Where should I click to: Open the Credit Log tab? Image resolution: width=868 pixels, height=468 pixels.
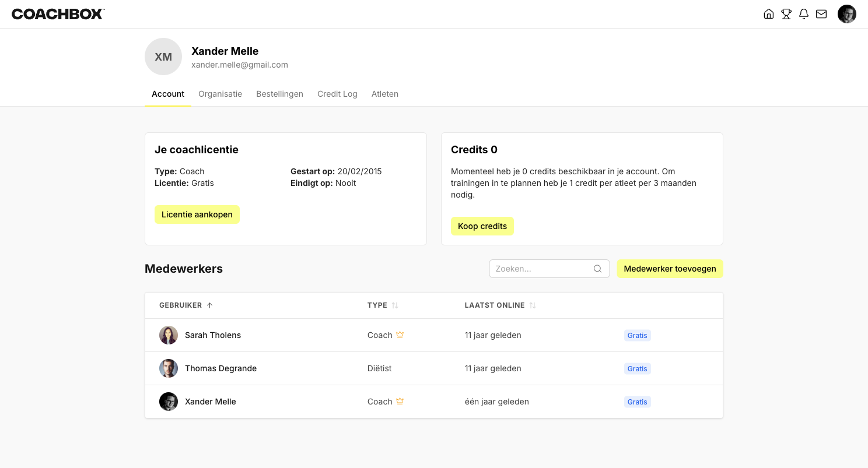pos(337,94)
